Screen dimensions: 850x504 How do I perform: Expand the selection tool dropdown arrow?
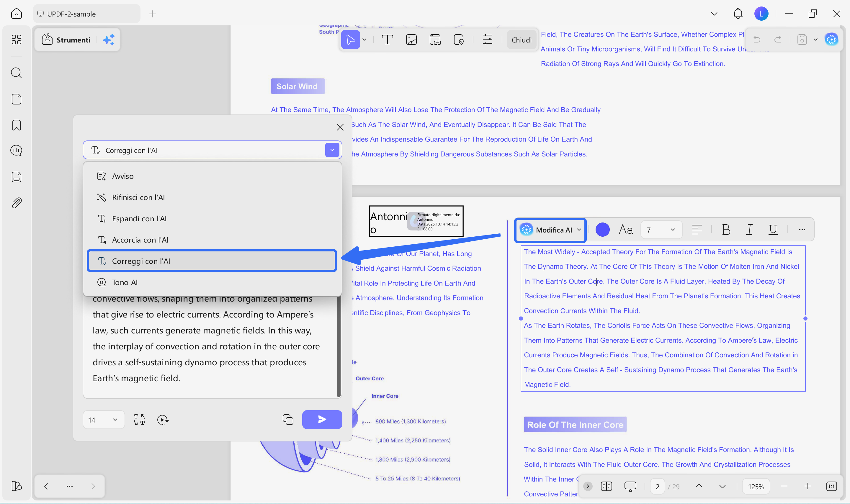[x=364, y=40]
